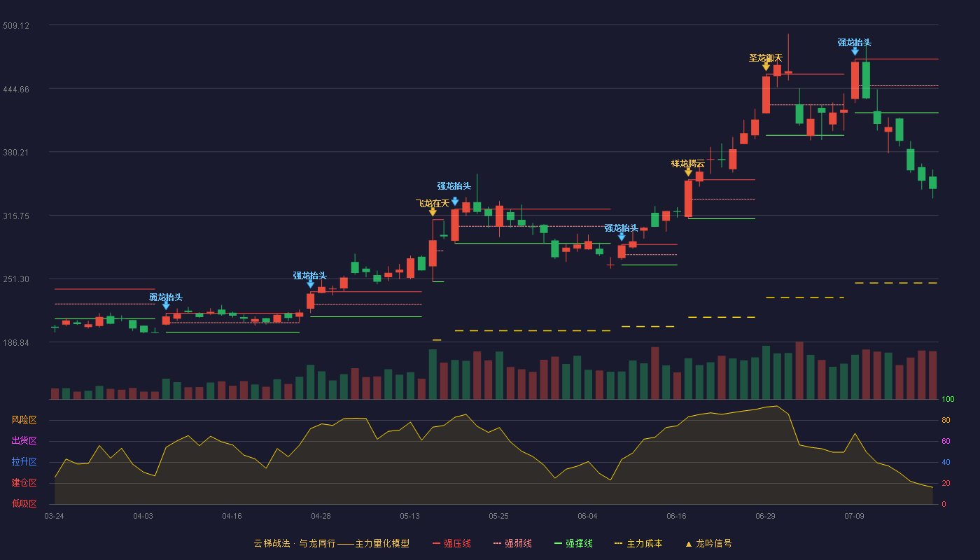Click the 05-13 date label
Image resolution: width=980 pixels, height=560 pixels.
pyautogui.click(x=410, y=516)
